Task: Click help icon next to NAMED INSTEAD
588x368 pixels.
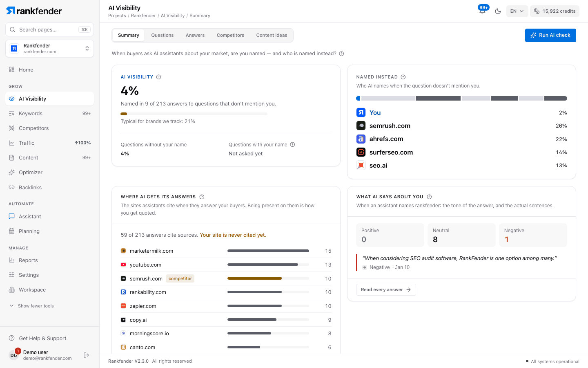Action: click(403, 77)
